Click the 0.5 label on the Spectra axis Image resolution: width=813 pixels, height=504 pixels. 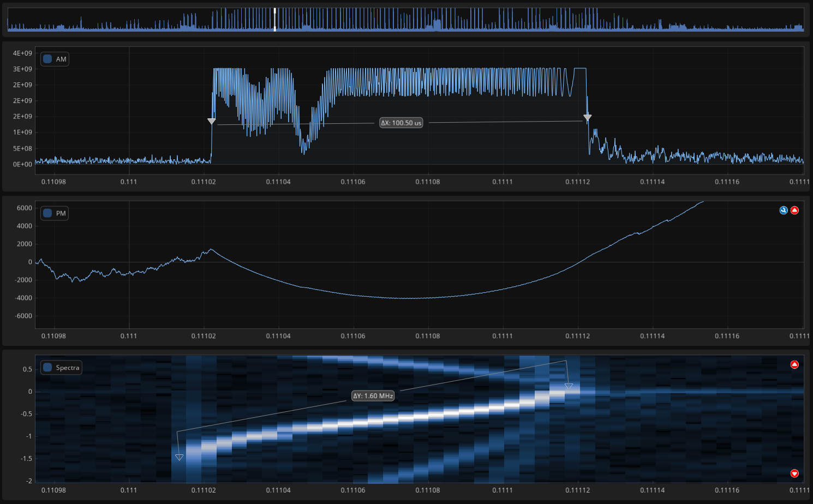[x=27, y=369]
